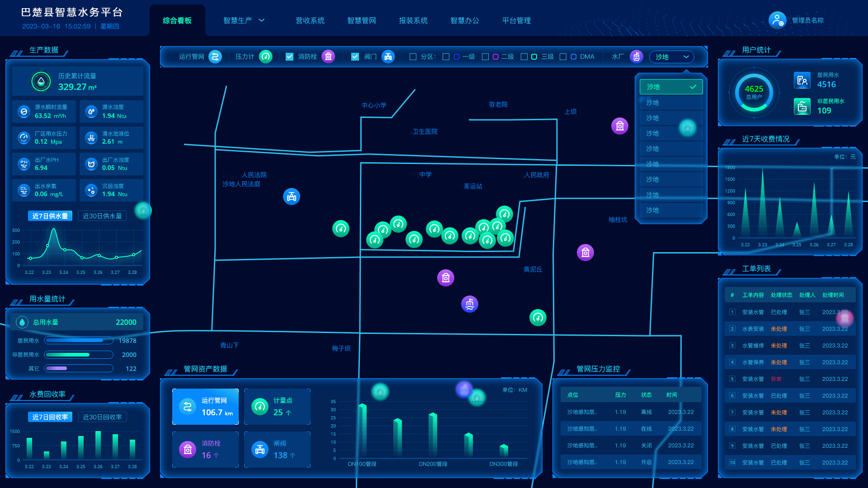
Task: Tick the DMA partition checkbox
Action: point(563,57)
